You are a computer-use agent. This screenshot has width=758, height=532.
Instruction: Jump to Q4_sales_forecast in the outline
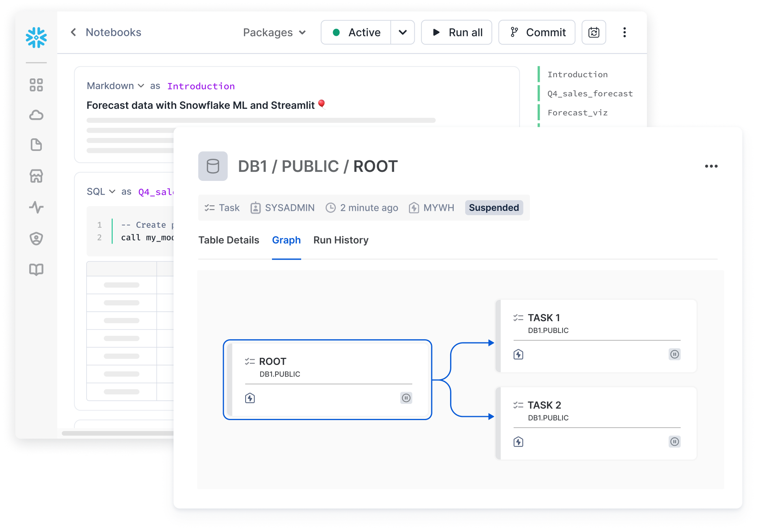pyautogui.click(x=590, y=93)
